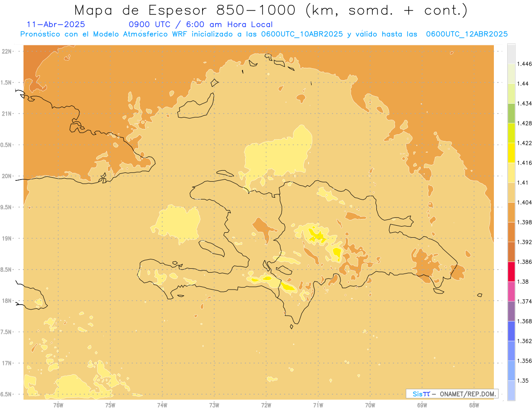This screenshot has width=532, height=411.
Task: Select the date text '11-Abr-2025'
Action: click(56, 24)
